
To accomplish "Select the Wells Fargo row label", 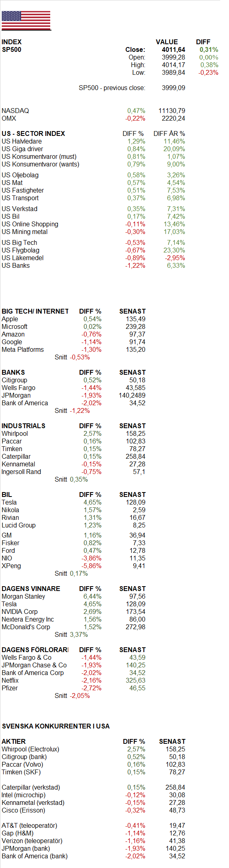I will point(18,388).
